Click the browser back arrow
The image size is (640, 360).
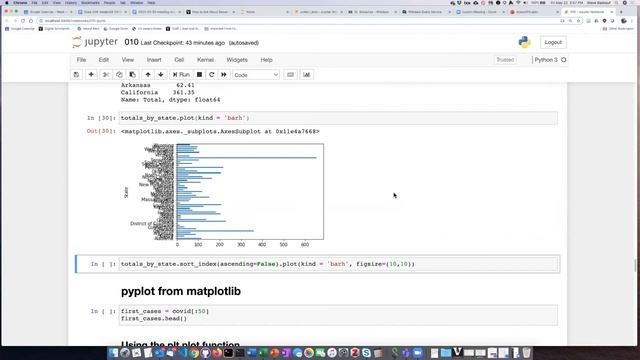[7, 20]
